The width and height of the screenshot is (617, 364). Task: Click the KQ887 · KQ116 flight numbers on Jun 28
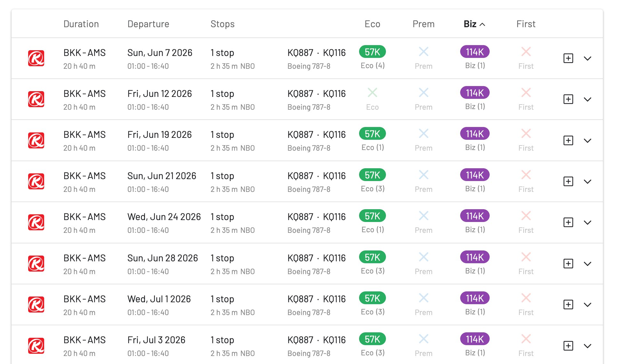pyautogui.click(x=316, y=258)
